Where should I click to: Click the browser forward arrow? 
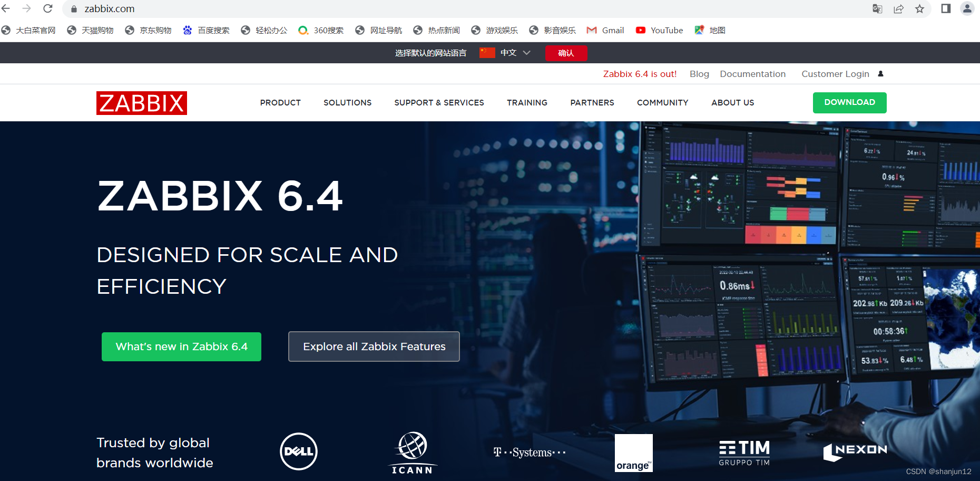(27, 8)
